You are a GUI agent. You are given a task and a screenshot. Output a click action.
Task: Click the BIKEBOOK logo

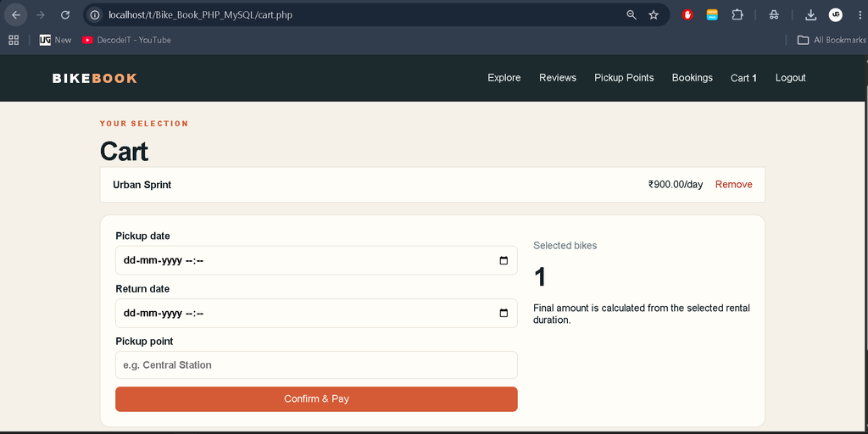[95, 79]
